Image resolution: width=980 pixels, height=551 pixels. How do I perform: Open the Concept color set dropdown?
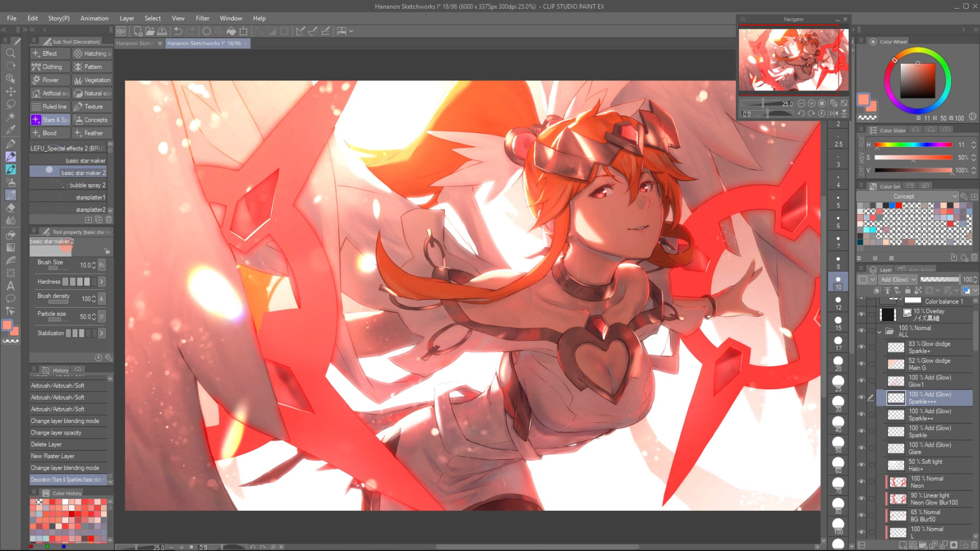coord(907,196)
